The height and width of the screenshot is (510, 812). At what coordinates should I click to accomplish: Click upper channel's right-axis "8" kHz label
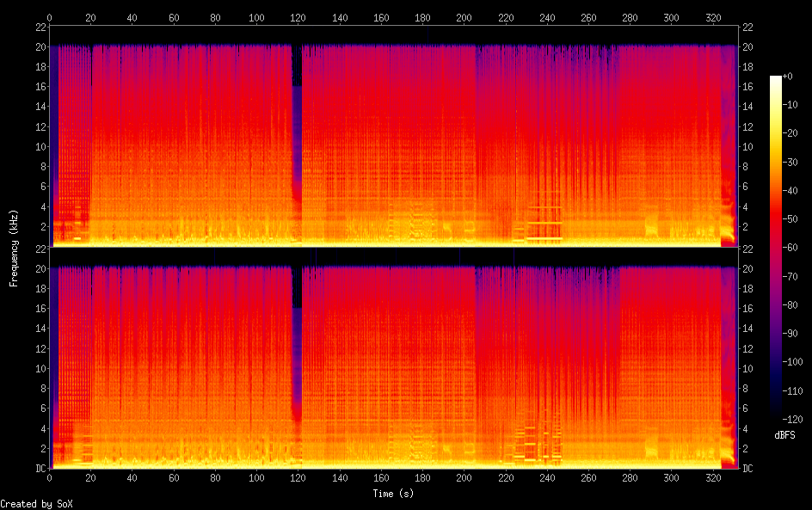point(745,166)
